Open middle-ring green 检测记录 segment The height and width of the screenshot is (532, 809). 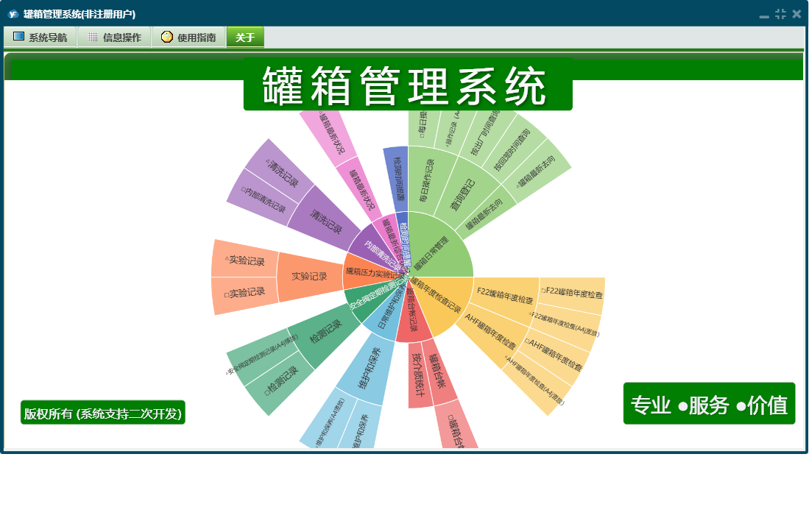click(325, 333)
